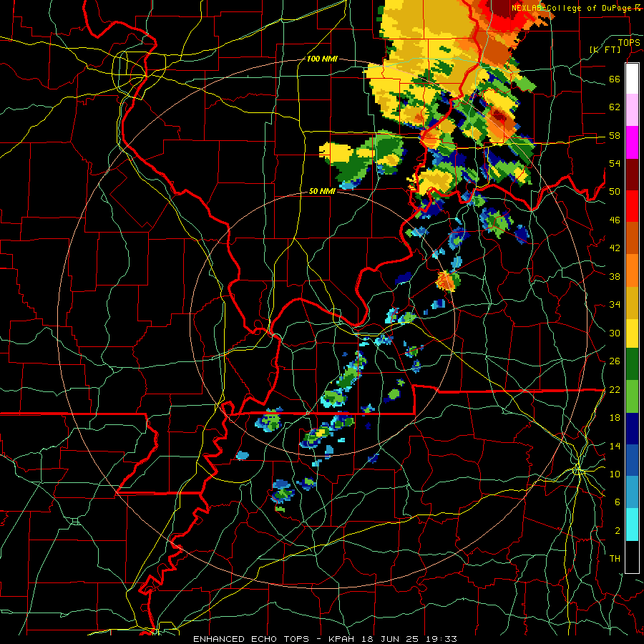Click the "18 JUN 25" date in the caption
The height and width of the screenshot is (644, 644).
(x=390, y=639)
